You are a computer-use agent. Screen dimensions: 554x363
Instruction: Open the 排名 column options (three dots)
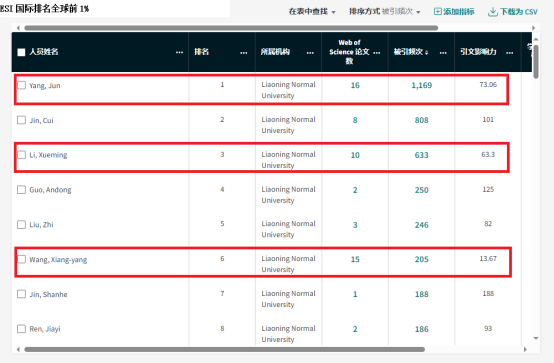[x=244, y=52]
